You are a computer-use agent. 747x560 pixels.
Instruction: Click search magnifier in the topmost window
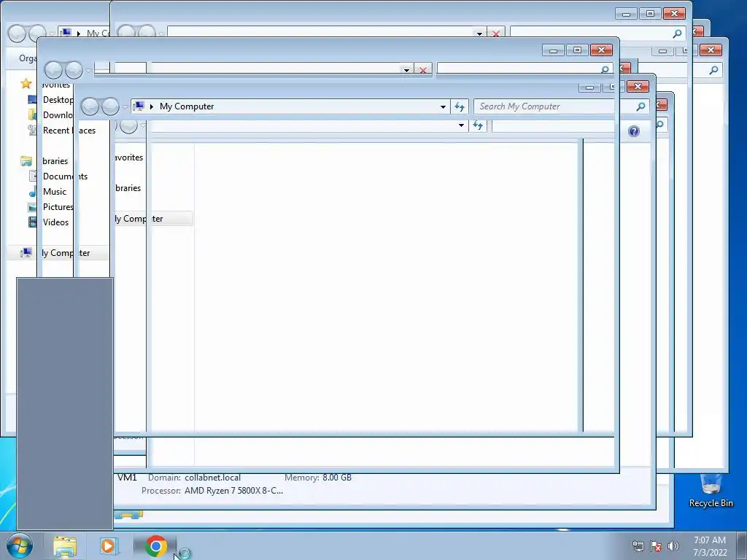677,34
